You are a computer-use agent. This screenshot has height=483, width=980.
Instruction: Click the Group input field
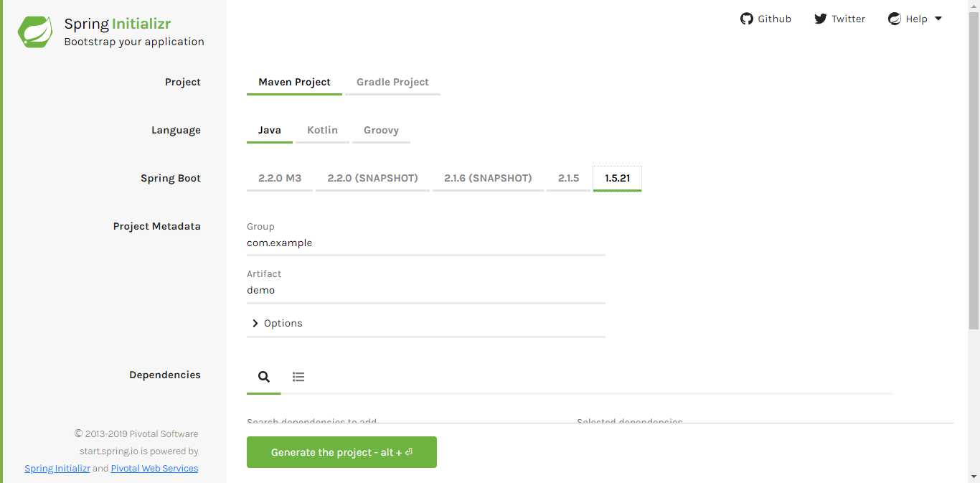426,243
